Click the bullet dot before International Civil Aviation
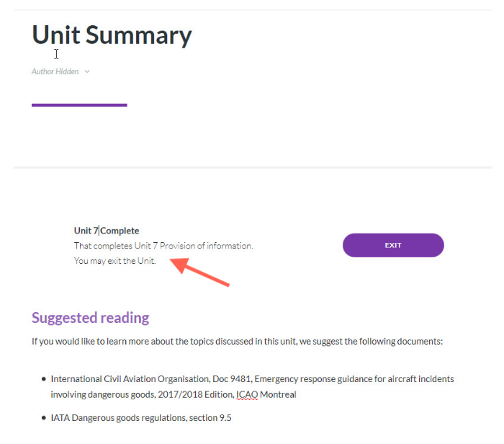 [x=44, y=378]
